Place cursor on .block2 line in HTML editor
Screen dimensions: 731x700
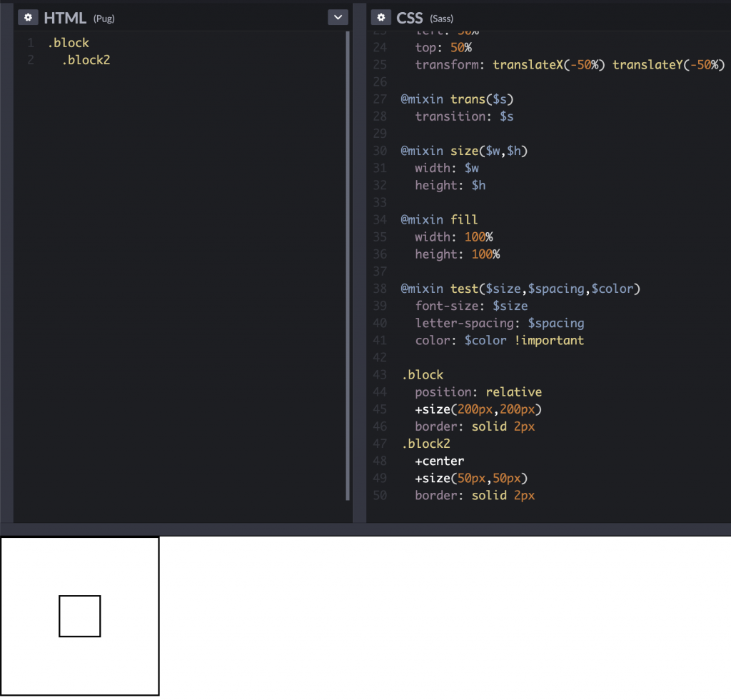pos(86,60)
